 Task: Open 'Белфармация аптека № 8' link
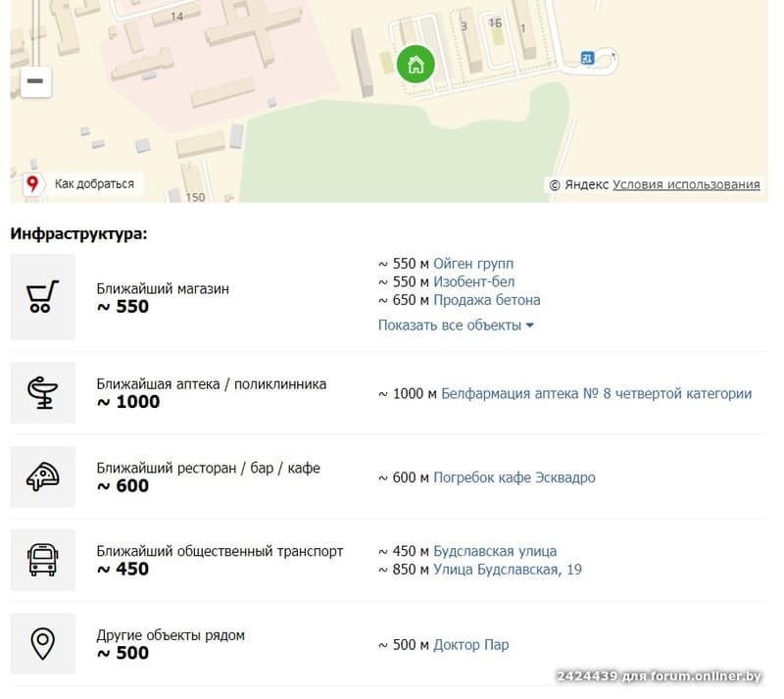point(596,394)
